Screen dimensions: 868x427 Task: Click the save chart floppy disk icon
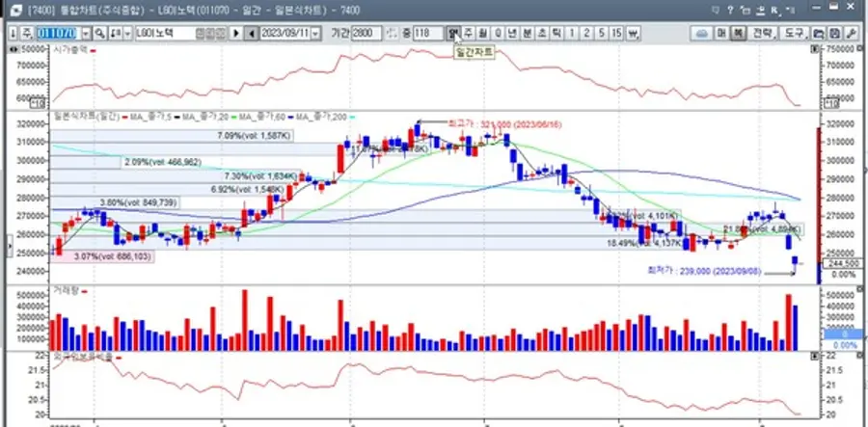[x=835, y=33]
